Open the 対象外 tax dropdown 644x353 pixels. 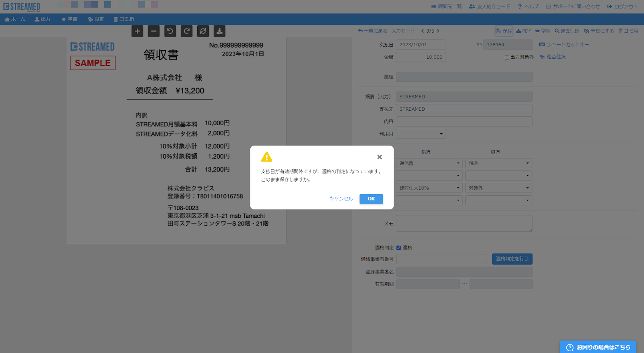click(x=499, y=188)
